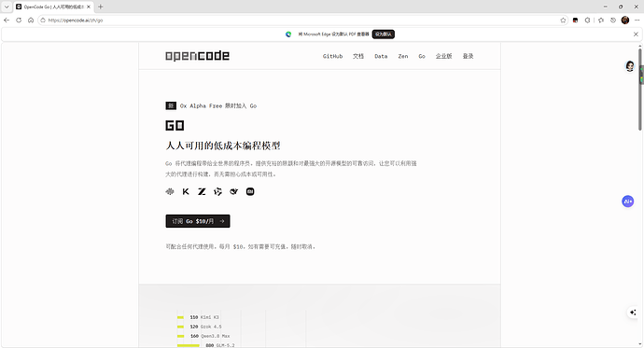This screenshot has width=644, height=348.
Task: Click the Qwen3.0 Max chart label
Action: pos(216,336)
